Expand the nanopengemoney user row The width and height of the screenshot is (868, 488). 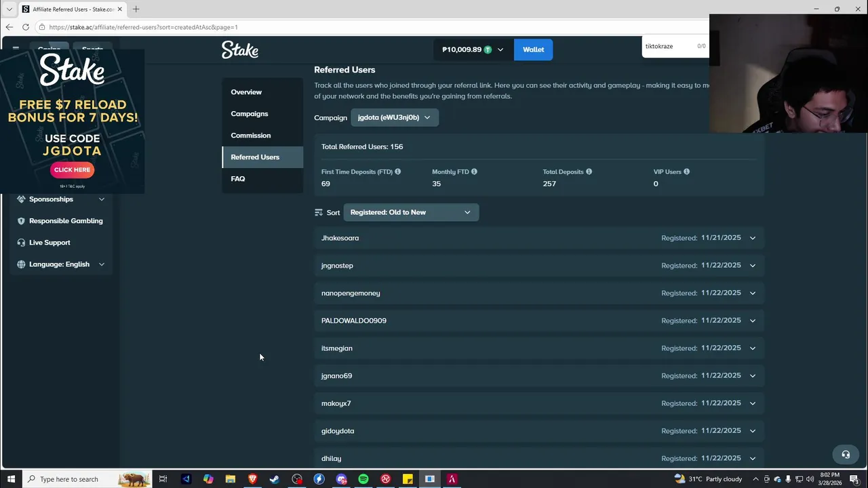[x=539, y=293]
